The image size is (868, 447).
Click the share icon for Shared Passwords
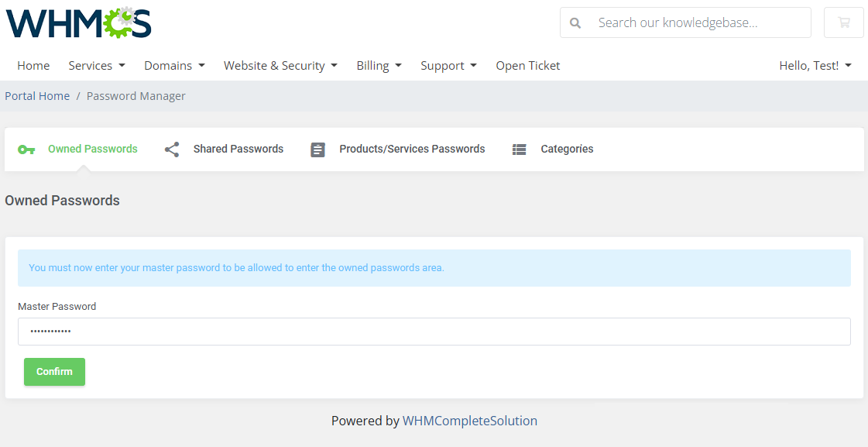coord(172,149)
